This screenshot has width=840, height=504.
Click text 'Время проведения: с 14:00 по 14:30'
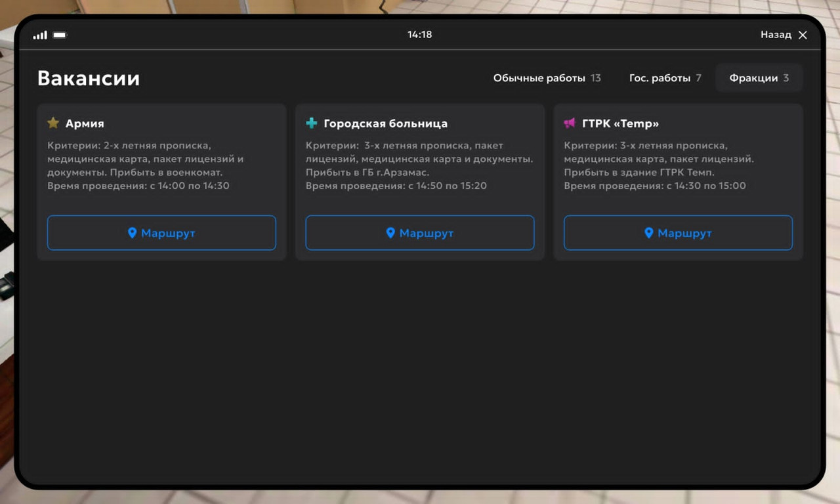pos(138,186)
